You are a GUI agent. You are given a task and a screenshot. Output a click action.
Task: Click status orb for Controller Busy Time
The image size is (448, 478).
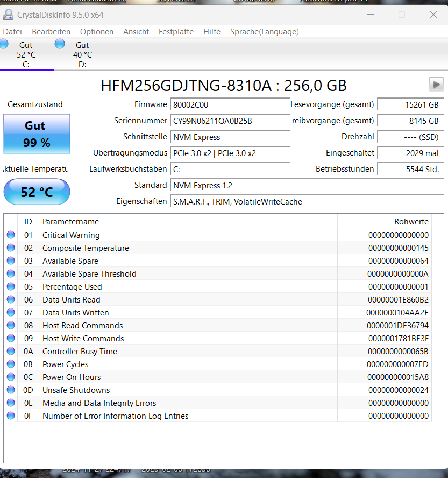pos(11,351)
